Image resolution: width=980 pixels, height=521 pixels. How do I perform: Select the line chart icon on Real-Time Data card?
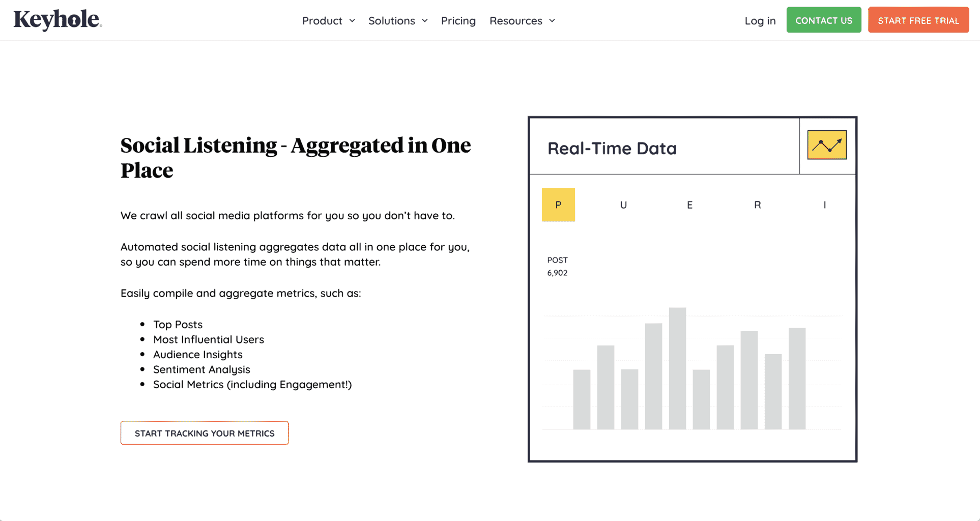[x=826, y=145]
